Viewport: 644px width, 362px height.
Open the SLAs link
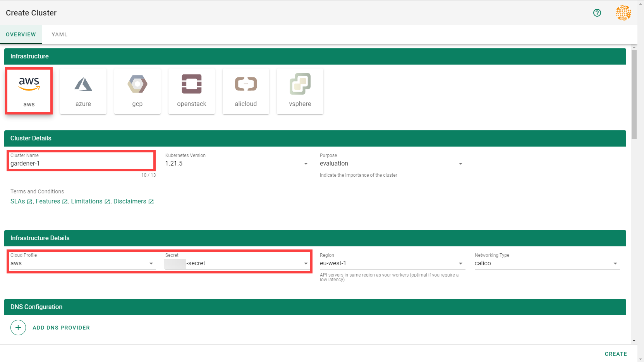(18, 201)
